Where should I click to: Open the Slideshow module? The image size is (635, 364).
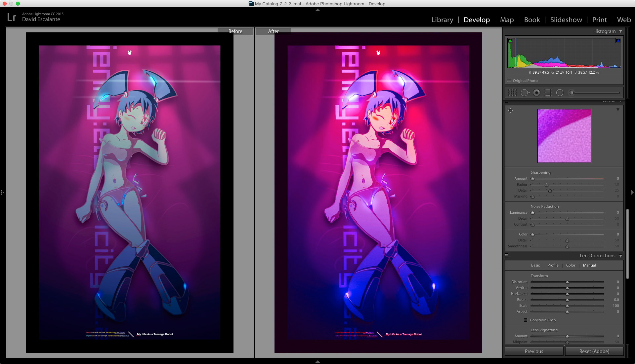pyautogui.click(x=566, y=20)
